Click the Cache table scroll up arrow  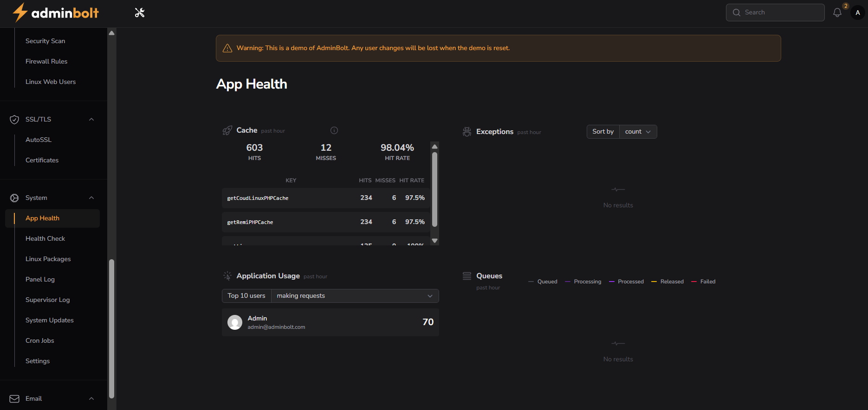point(435,147)
